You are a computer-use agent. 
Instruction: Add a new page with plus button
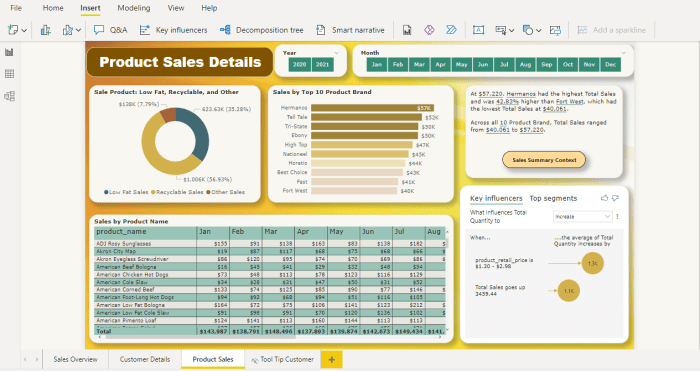click(x=331, y=359)
